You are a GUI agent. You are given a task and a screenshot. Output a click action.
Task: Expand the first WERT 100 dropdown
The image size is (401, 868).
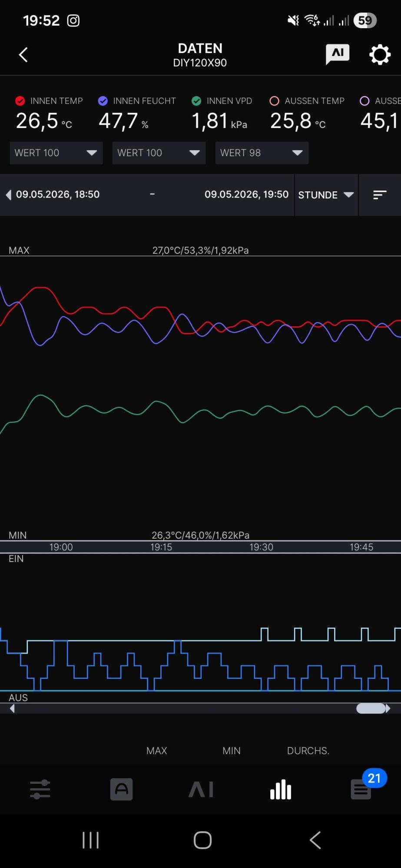pyautogui.click(x=56, y=153)
